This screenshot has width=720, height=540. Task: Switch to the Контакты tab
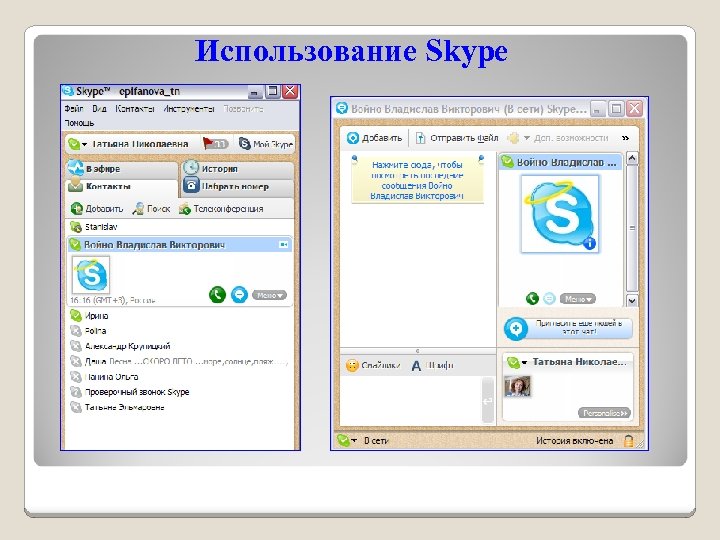click(122, 186)
